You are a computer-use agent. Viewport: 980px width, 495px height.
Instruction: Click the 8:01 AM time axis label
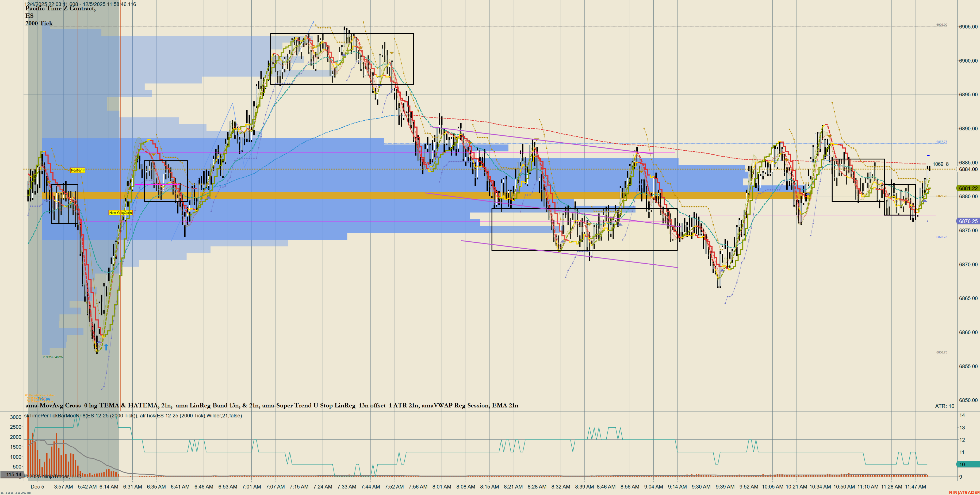pyautogui.click(x=442, y=487)
